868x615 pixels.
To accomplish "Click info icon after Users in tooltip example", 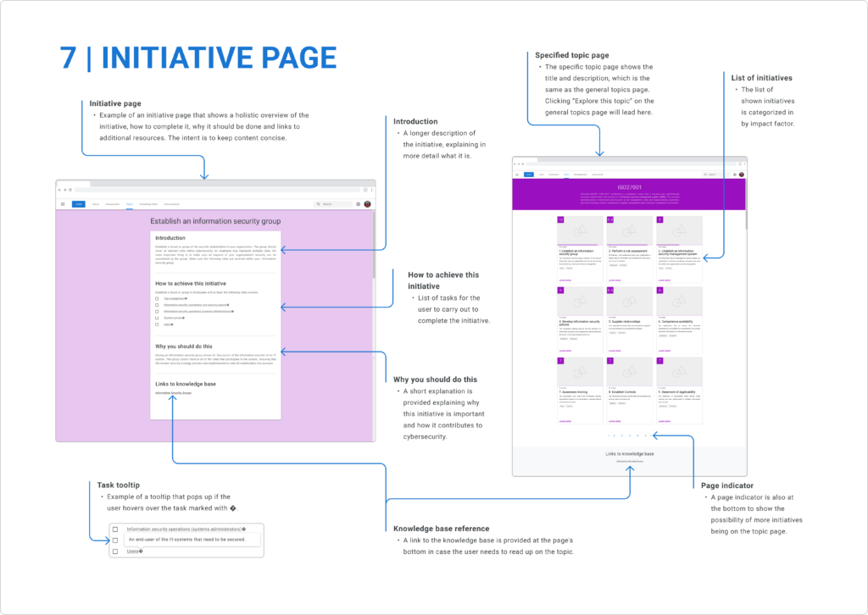I will pos(141,551).
